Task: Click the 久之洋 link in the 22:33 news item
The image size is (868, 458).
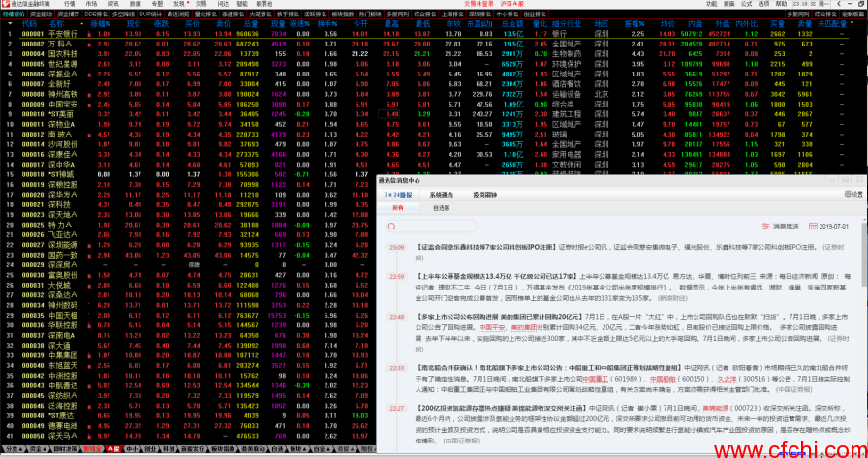Action: point(728,379)
